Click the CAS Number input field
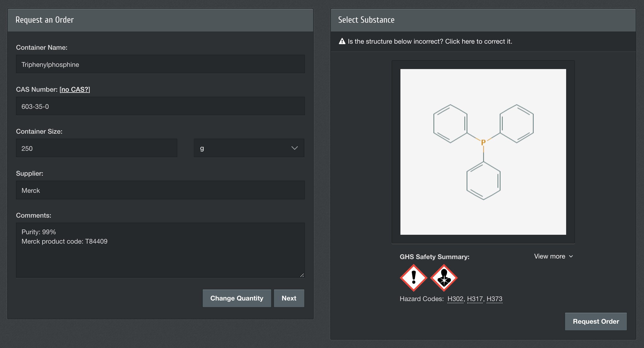Viewport: 644px width, 348px height. 160,106
